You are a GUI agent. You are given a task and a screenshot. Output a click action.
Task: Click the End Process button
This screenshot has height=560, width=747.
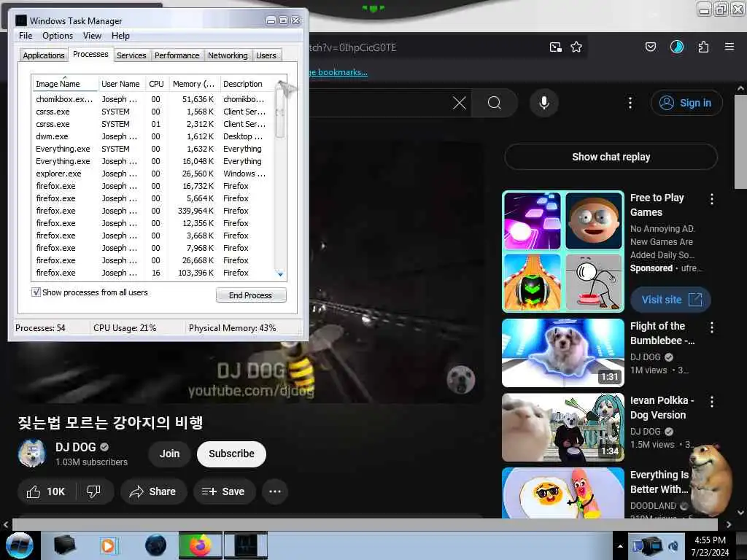[x=251, y=295]
